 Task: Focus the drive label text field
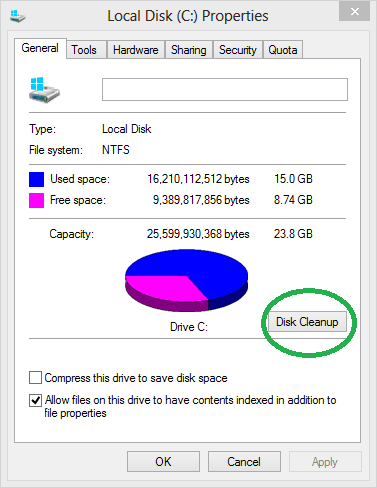pyautogui.click(x=225, y=89)
